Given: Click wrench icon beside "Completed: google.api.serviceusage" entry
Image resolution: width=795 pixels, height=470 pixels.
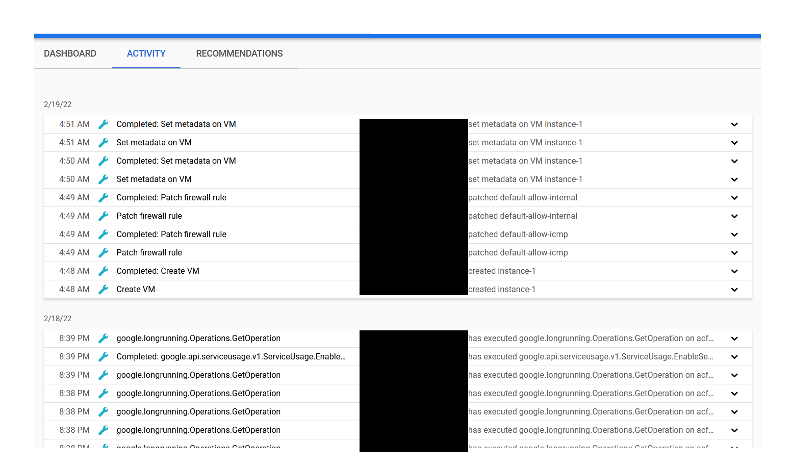Looking at the screenshot, I should point(103,356).
